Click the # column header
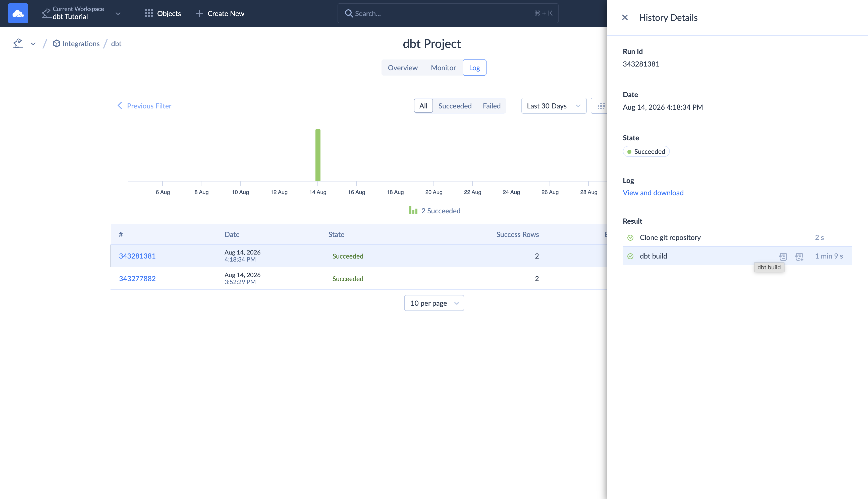This screenshot has height=499, width=868. [x=121, y=234]
